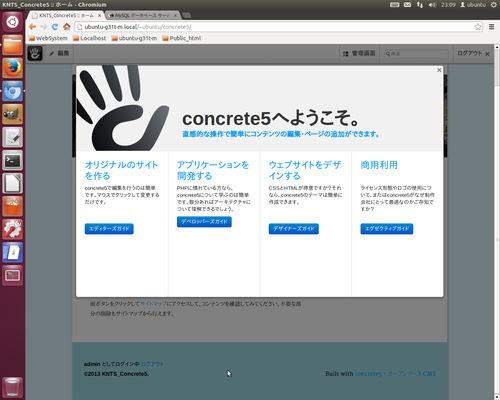500x400 pixels.
Task: Open the ubuntu-g31t-m bookmark folder
Action: click(x=134, y=38)
